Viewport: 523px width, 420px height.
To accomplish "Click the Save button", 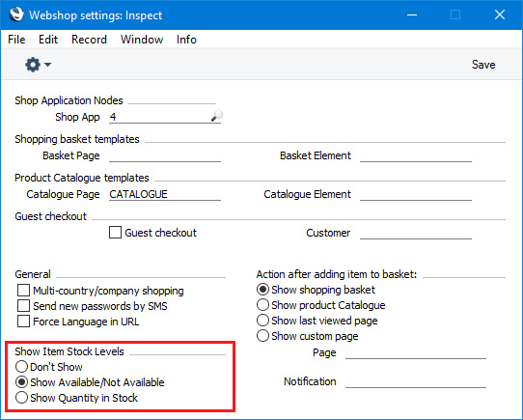I will point(483,65).
